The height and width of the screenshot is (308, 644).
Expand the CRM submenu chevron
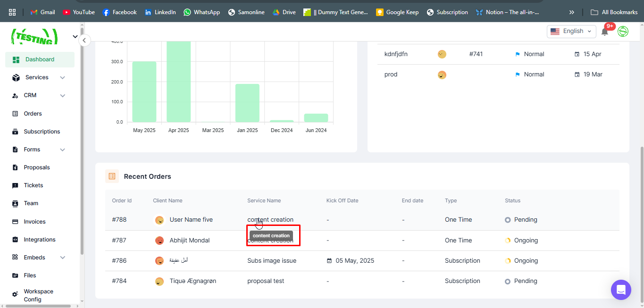tap(63, 96)
